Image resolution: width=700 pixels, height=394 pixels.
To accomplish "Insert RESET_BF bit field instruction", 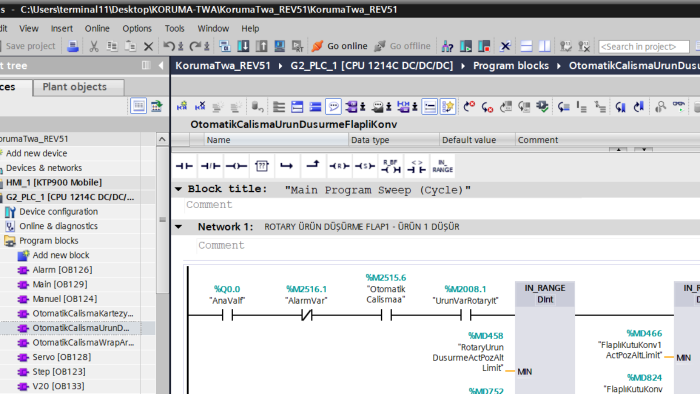I will tap(391, 166).
